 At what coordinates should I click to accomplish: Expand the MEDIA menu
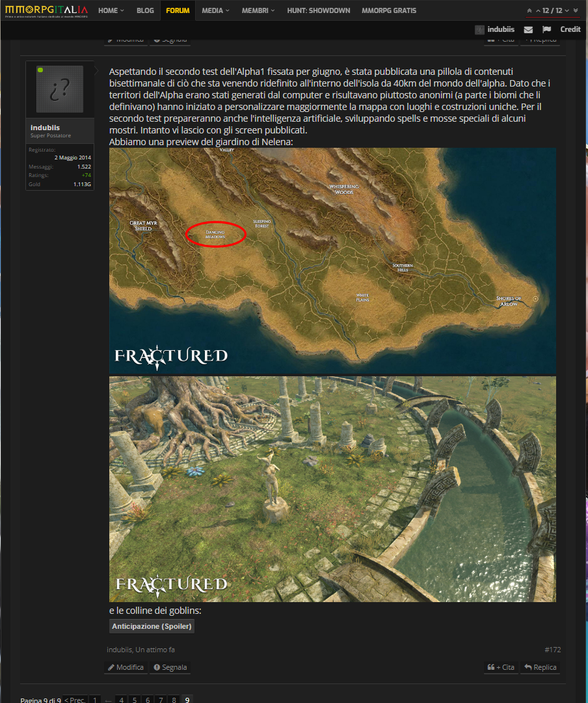pos(215,10)
